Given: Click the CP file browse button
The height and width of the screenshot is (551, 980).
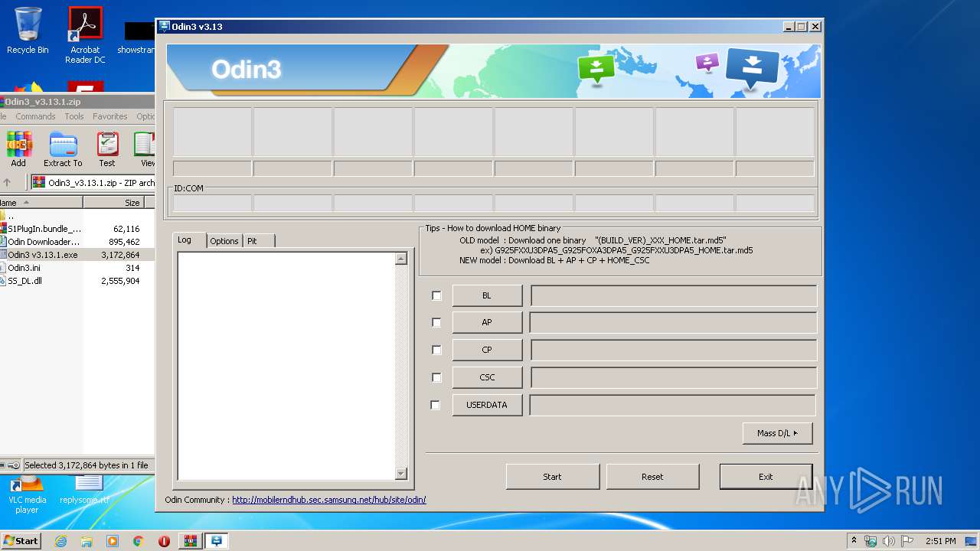Looking at the screenshot, I should [x=487, y=350].
